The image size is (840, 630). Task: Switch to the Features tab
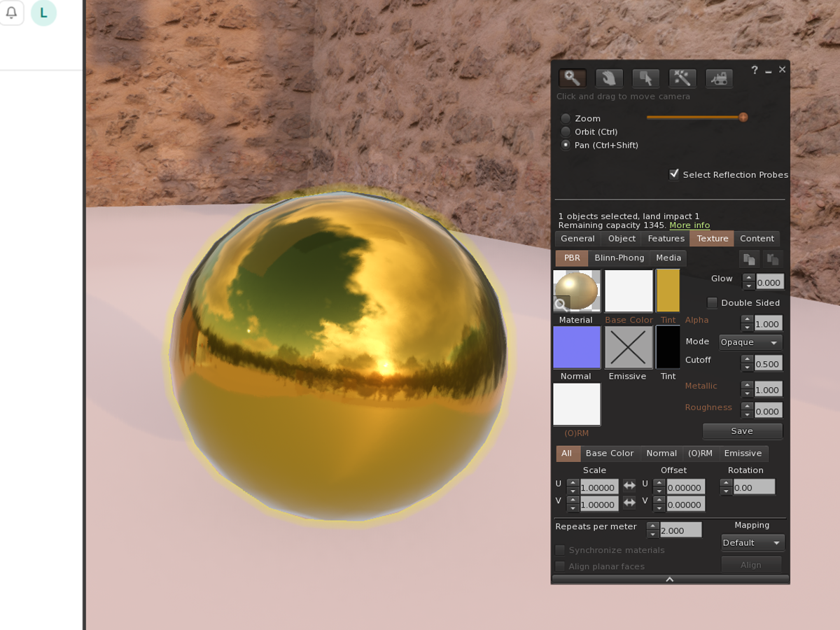point(666,239)
